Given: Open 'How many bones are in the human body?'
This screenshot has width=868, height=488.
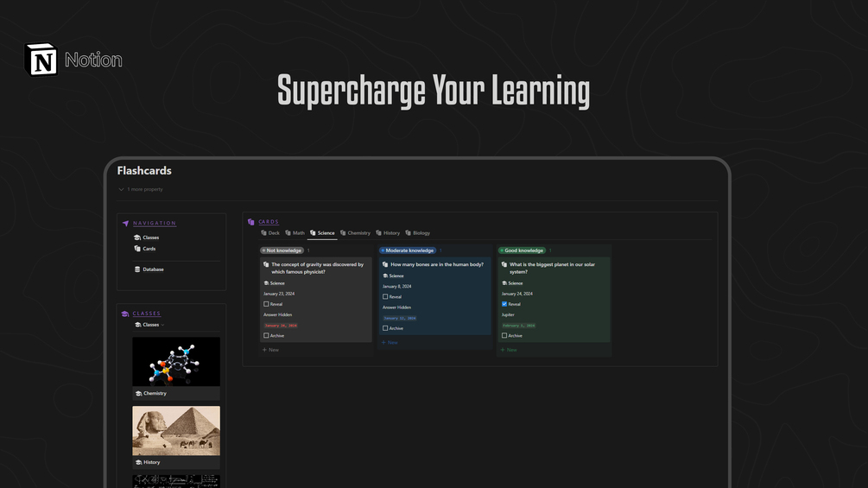Looking at the screenshot, I should tap(437, 264).
